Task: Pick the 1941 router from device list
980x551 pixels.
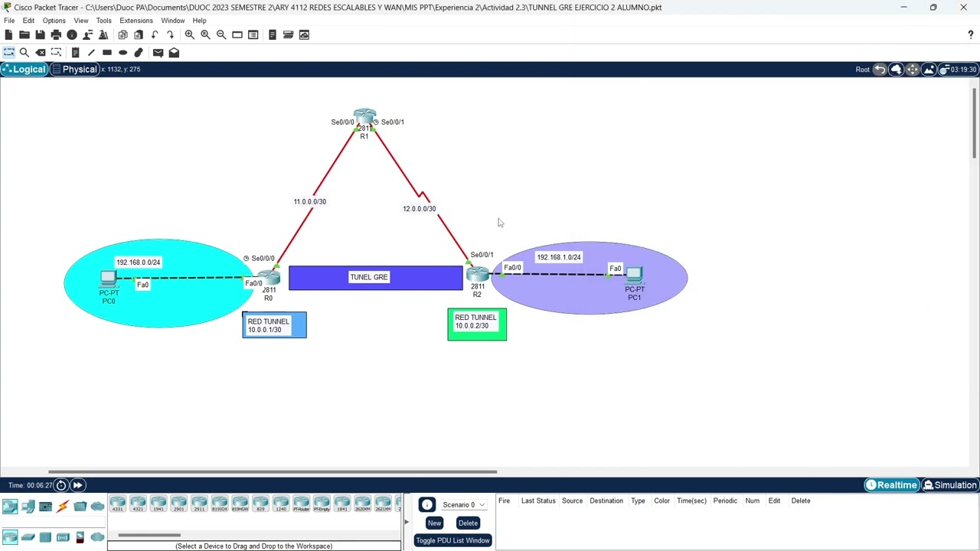Action: (158, 504)
